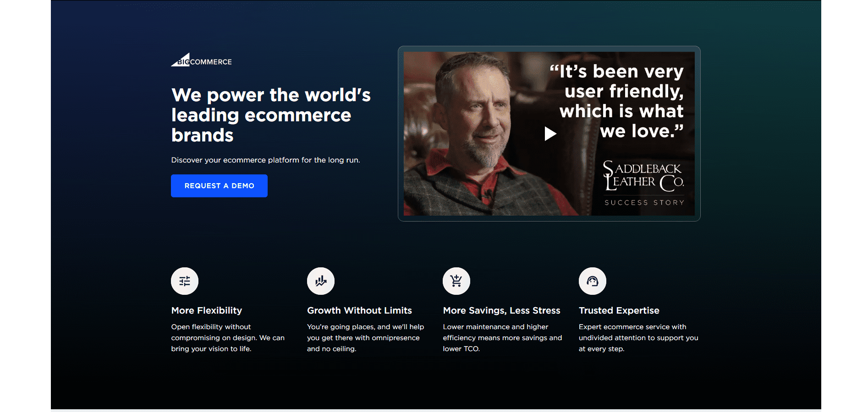The width and height of the screenshot is (868, 412).
Task: Click the SUCCESS STORY label in the video
Action: [644, 202]
